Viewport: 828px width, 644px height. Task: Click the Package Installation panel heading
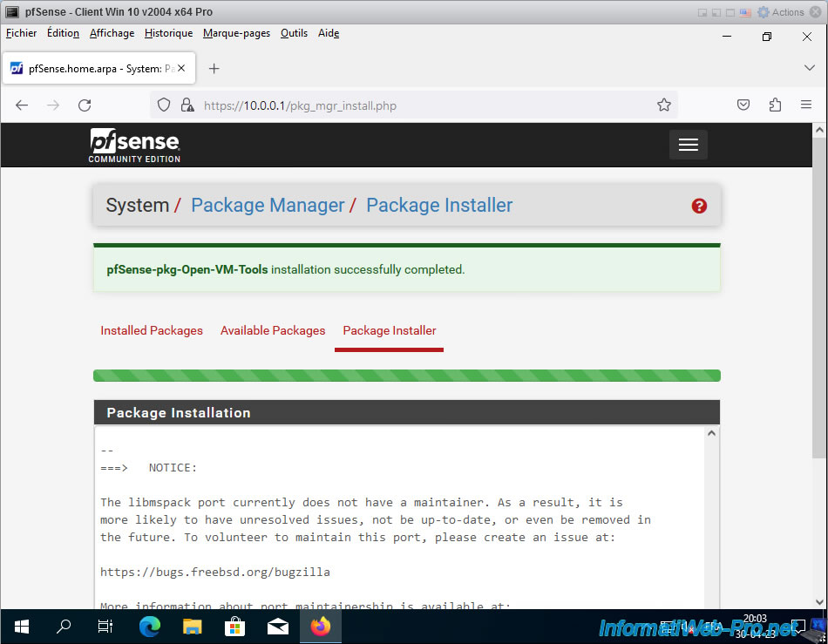coord(407,413)
